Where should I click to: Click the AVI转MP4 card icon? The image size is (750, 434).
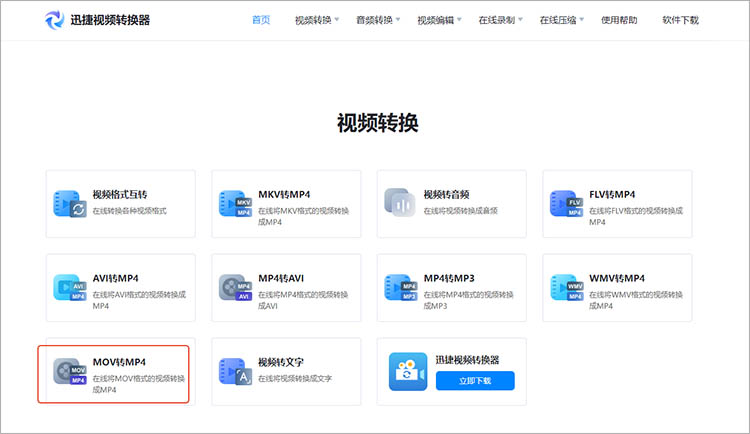(x=70, y=288)
